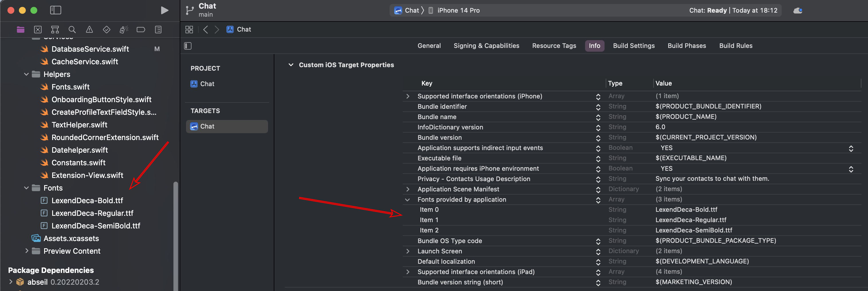
Task: Collapse Custom iOS Target Properties section
Action: click(291, 65)
